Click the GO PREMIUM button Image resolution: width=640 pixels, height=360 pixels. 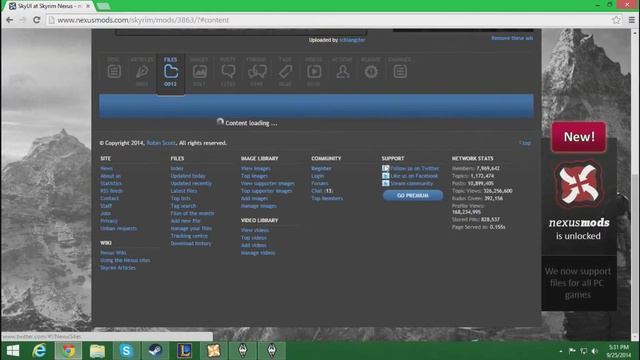[413, 196]
